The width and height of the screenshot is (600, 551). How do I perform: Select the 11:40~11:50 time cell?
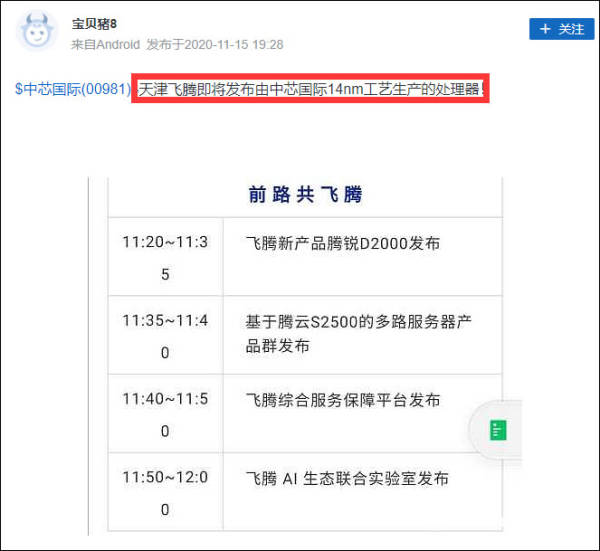[x=165, y=414]
